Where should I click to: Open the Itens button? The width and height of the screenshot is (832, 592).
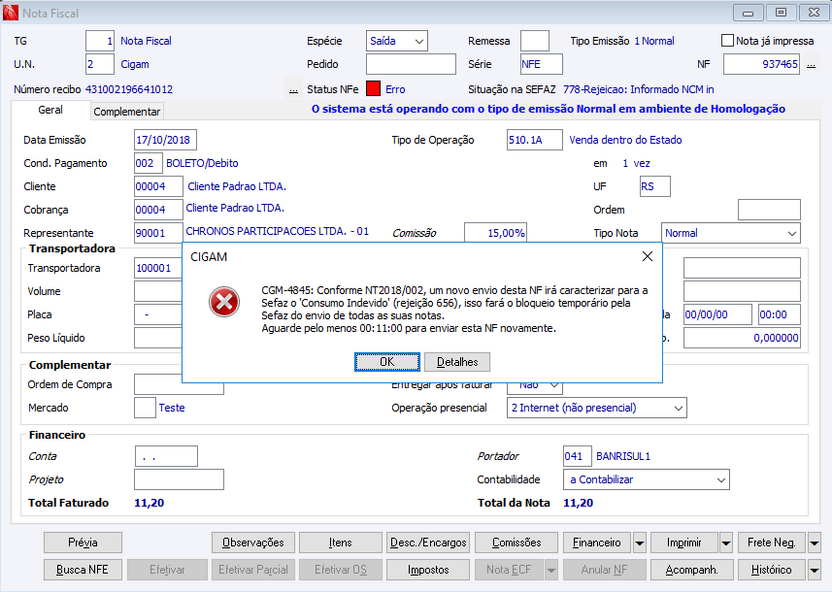pos(340,543)
